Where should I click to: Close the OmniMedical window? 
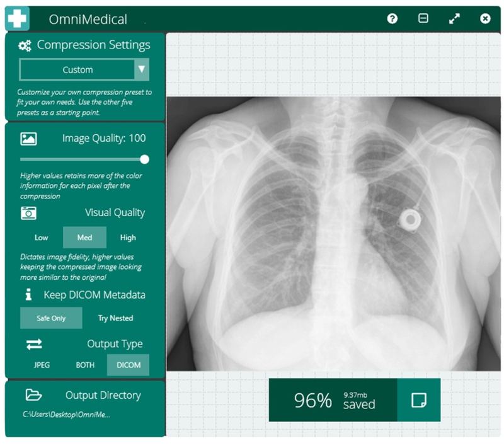point(485,19)
